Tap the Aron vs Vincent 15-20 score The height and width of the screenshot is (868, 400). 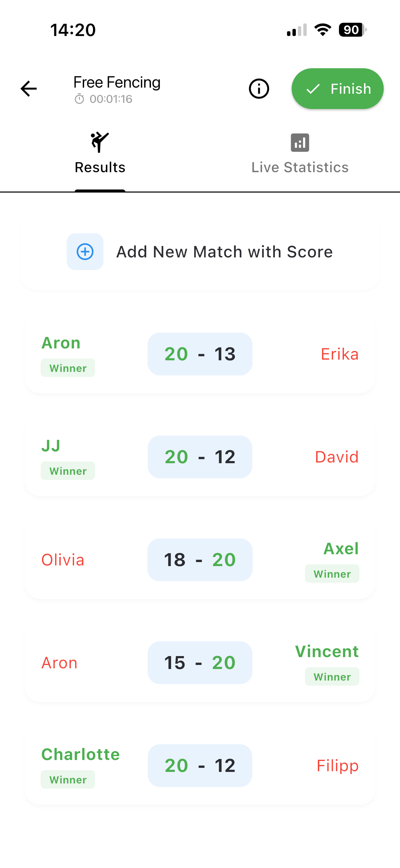[200, 663]
